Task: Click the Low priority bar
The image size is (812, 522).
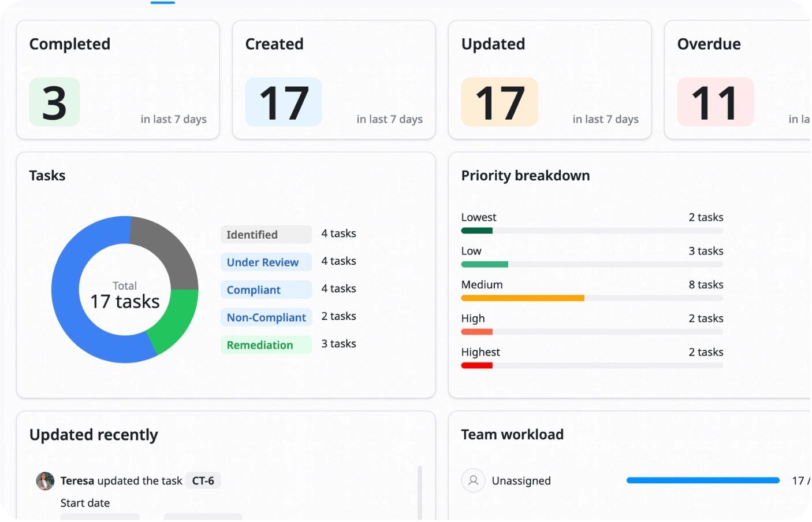Action: click(x=592, y=265)
